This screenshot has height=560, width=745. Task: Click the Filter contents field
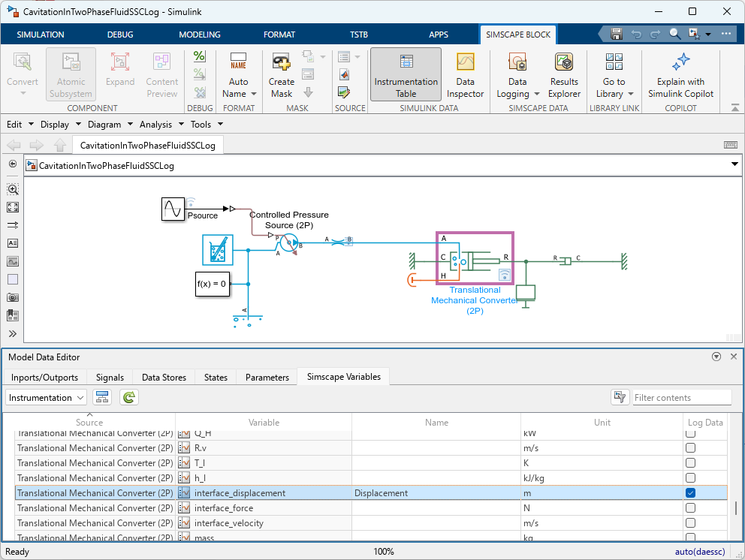tap(682, 398)
